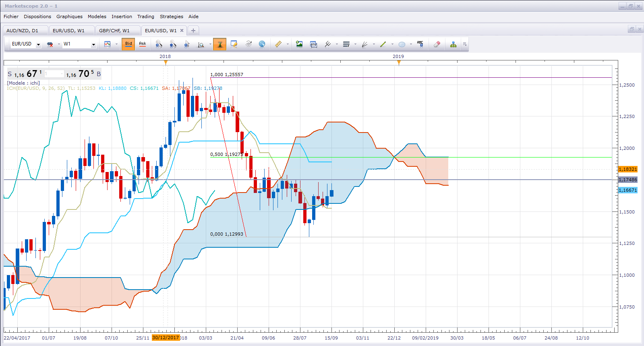644x346 pixels.
Task: Open the Trading menu
Action: 146,17
